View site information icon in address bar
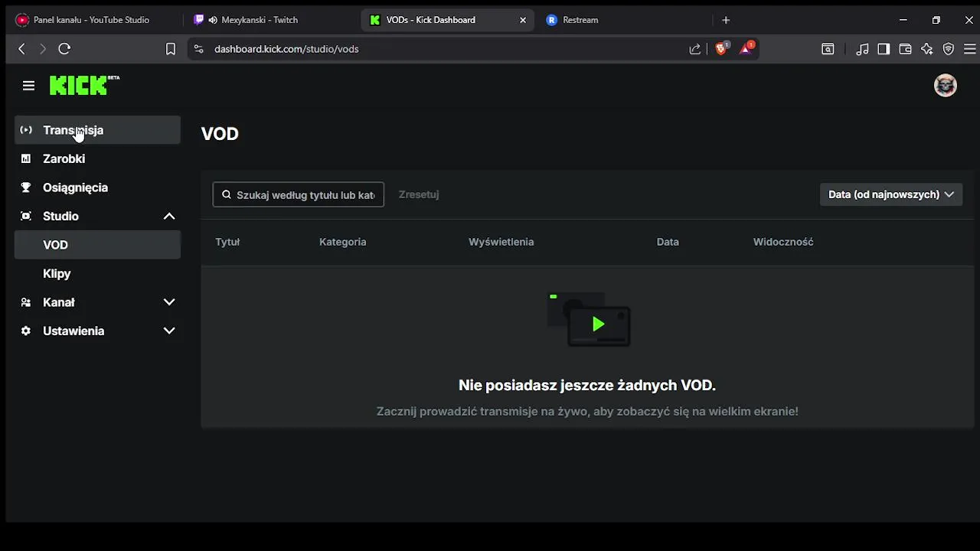The width and height of the screenshot is (980, 551). coord(198,49)
